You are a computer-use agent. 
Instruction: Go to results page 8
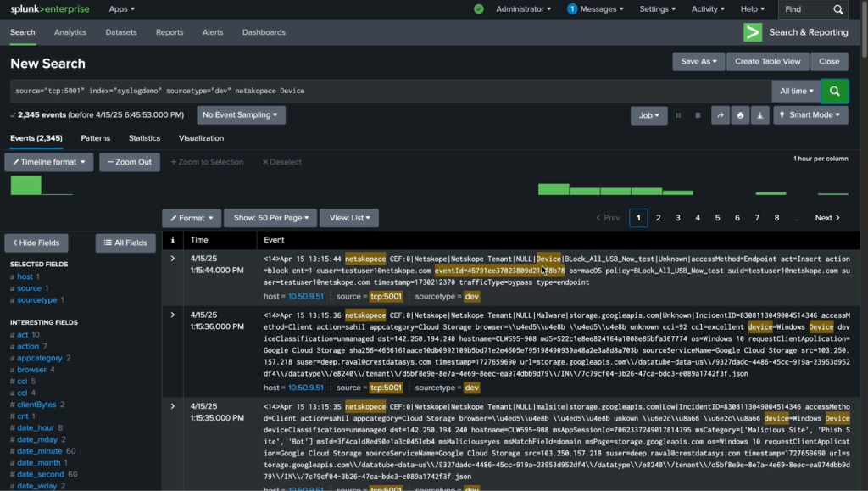pyautogui.click(x=776, y=218)
